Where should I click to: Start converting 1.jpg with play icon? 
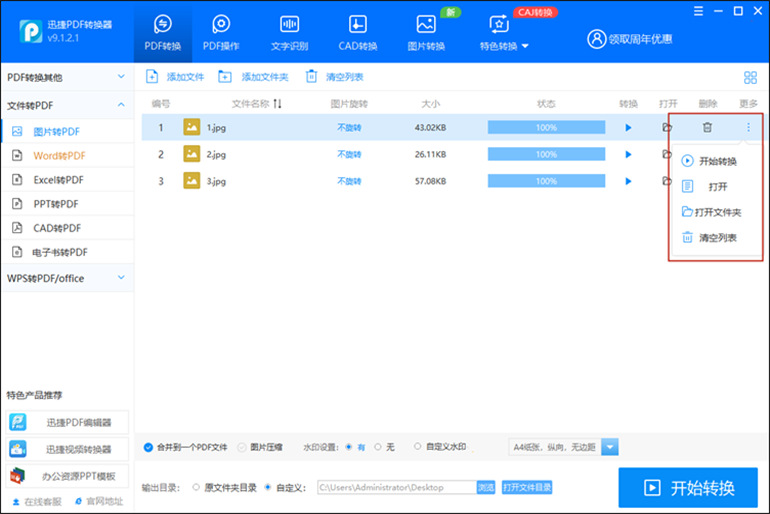pyautogui.click(x=628, y=128)
